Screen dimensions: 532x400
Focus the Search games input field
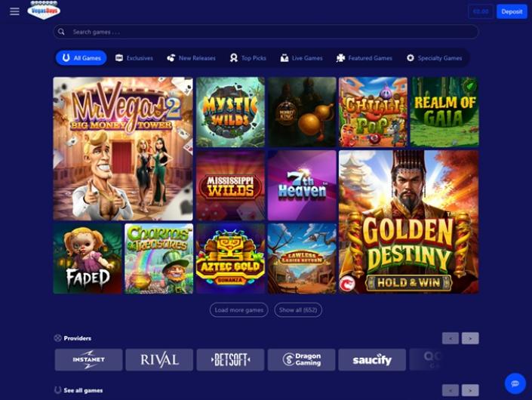[x=266, y=32]
